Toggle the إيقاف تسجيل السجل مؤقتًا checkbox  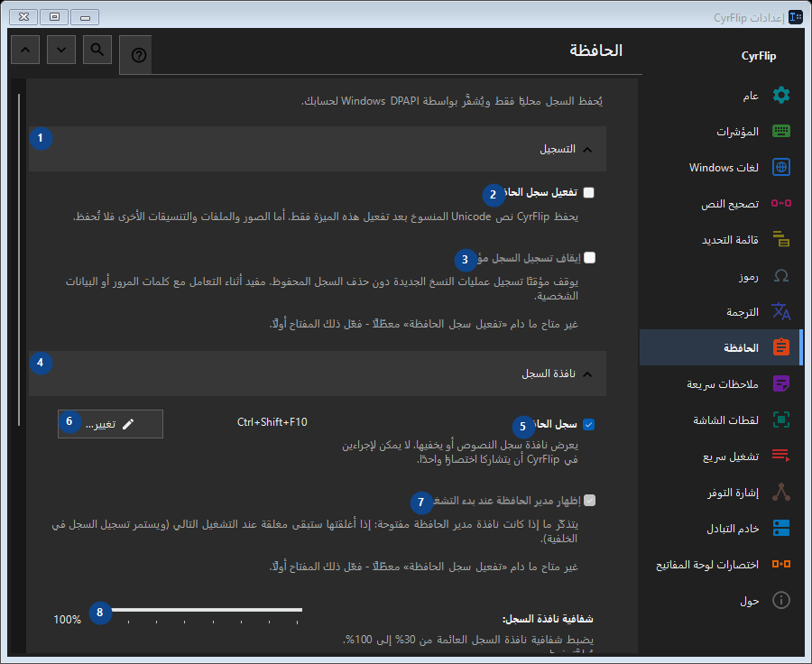point(589,258)
